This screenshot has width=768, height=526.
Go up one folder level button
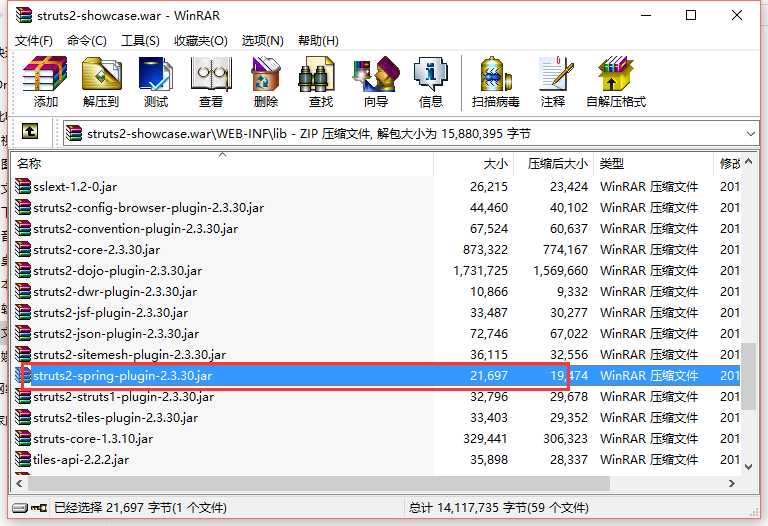coord(30,131)
